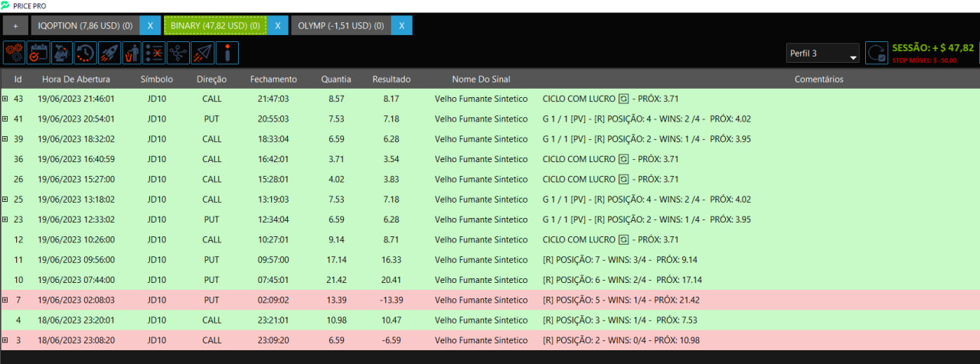
Task: Open the history clock icon
Action: 85,53
